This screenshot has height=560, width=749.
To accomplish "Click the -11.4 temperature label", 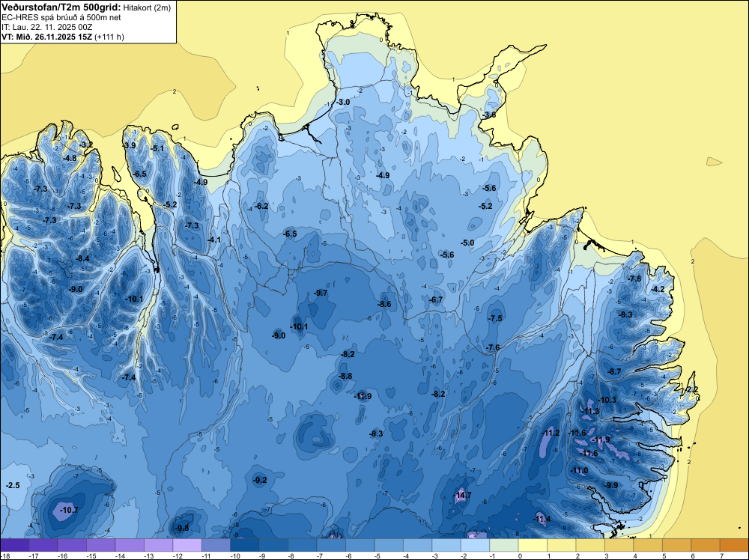I will (x=542, y=520).
